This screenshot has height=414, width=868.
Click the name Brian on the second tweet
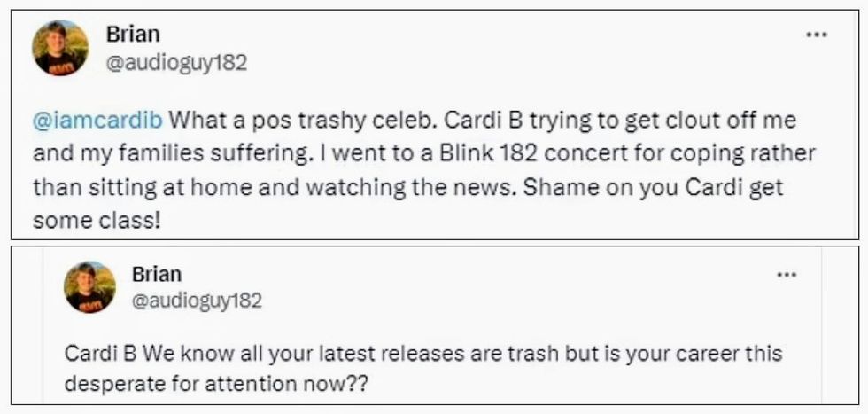pos(157,274)
